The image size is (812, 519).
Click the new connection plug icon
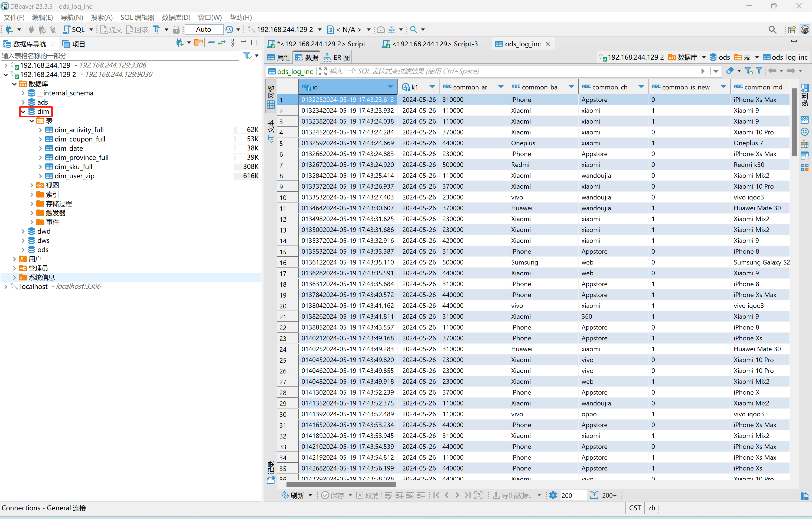tap(9, 29)
